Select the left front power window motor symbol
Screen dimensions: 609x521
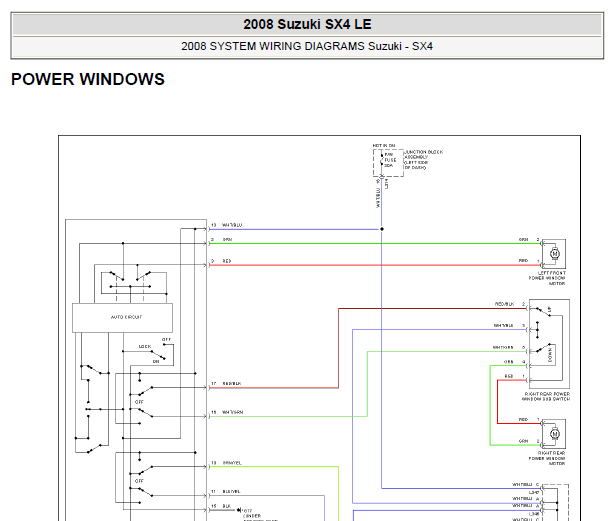pyautogui.click(x=555, y=254)
